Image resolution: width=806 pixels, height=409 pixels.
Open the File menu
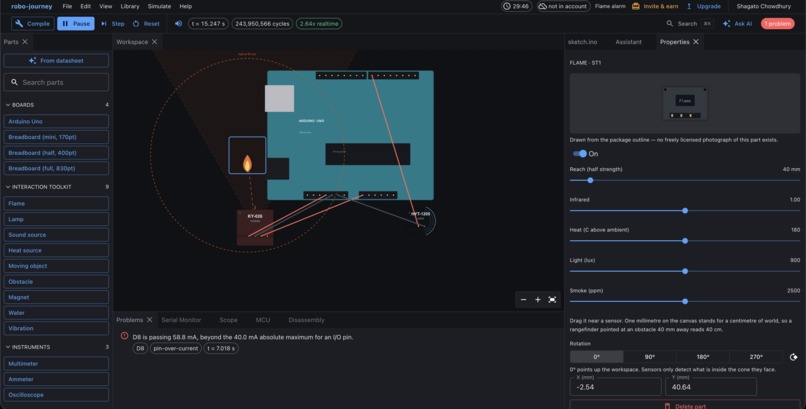tap(67, 6)
